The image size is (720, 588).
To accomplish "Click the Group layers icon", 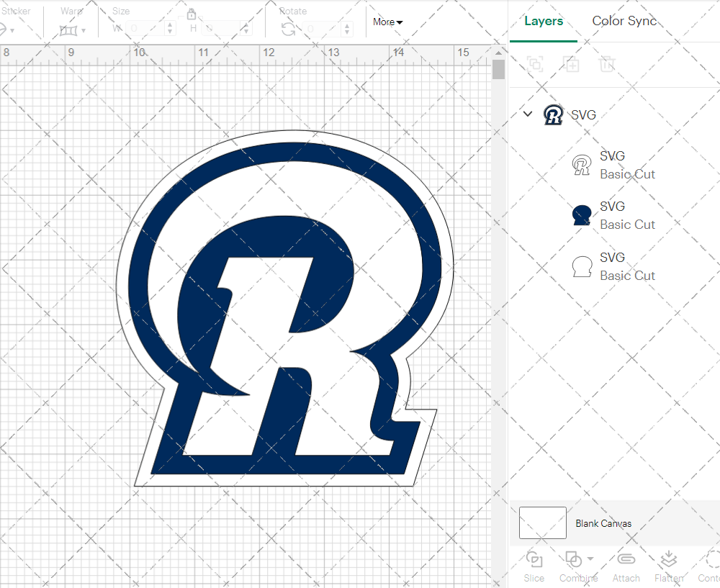I will click(535, 64).
